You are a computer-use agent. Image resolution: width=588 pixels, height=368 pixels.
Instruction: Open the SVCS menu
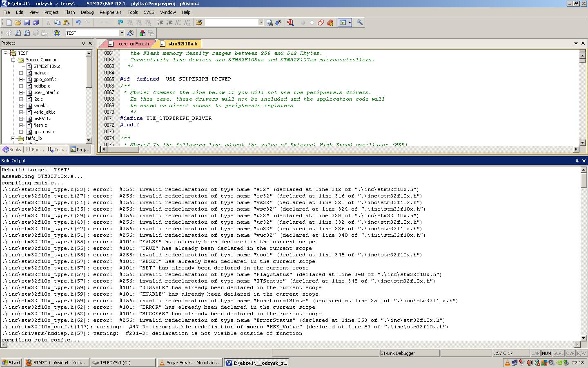149,12
